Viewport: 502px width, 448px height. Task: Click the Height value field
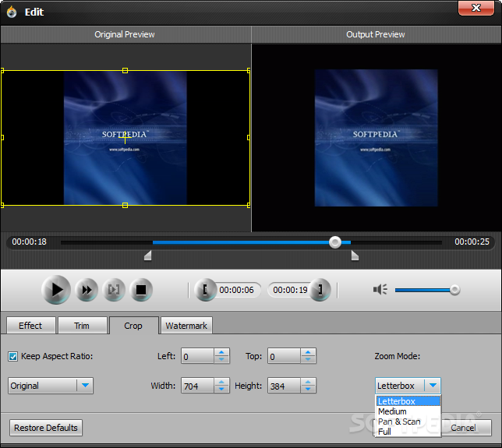tap(284, 386)
